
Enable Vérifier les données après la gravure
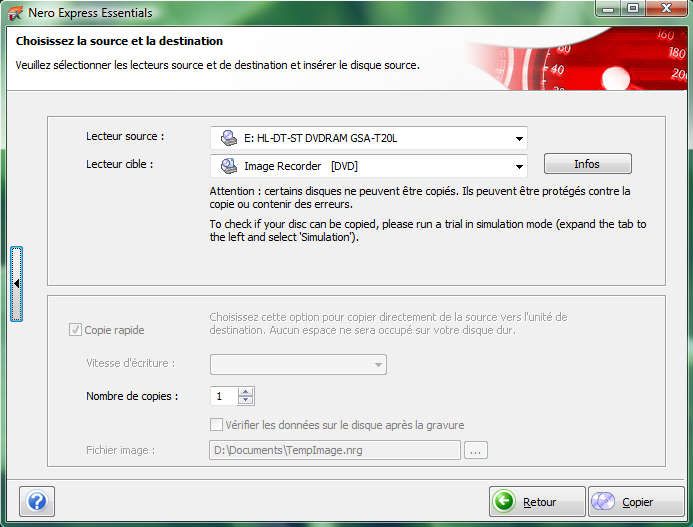click(x=216, y=425)
